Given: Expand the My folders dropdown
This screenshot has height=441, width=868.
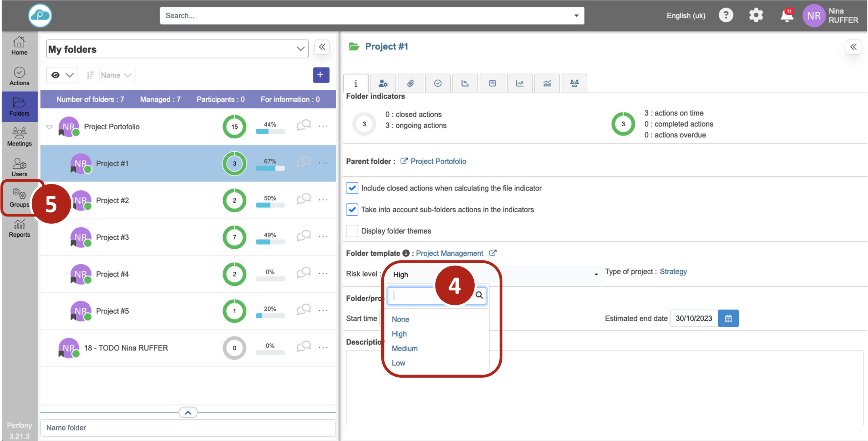Looking at the screenshot, I should (300, 49).
